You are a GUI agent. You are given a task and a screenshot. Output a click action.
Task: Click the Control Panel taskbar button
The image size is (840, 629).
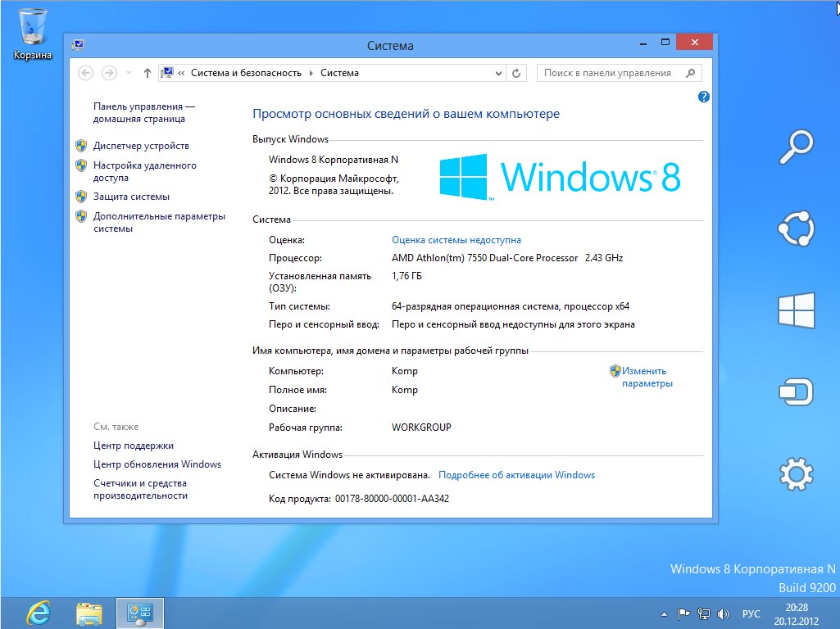pyautogui.click(x=140, y=613)
